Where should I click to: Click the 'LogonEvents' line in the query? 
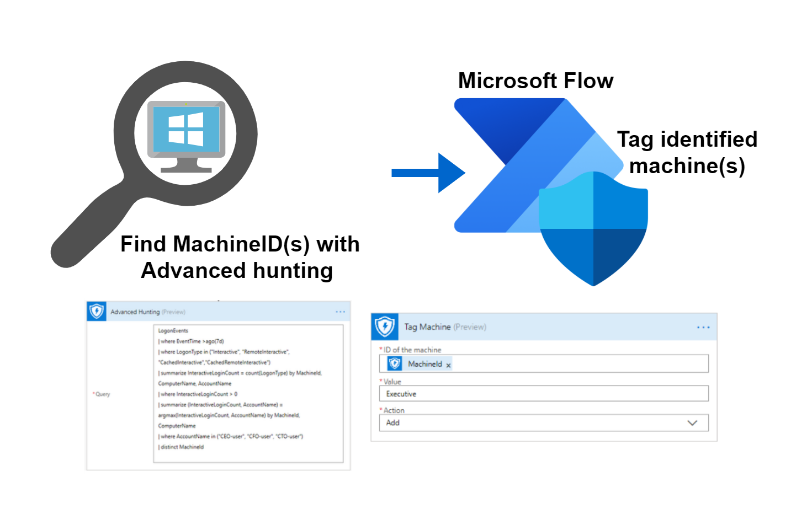click(x=173, y=331)
